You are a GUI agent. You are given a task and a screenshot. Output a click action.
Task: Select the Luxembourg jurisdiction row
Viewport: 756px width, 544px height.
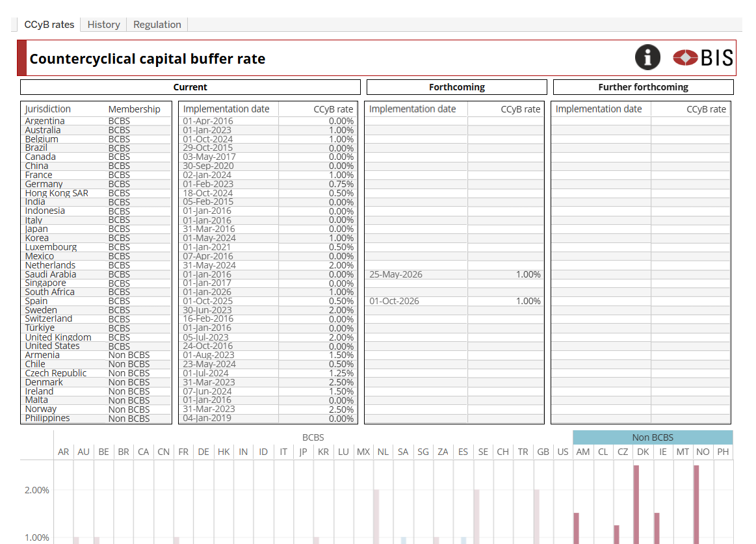96,247
